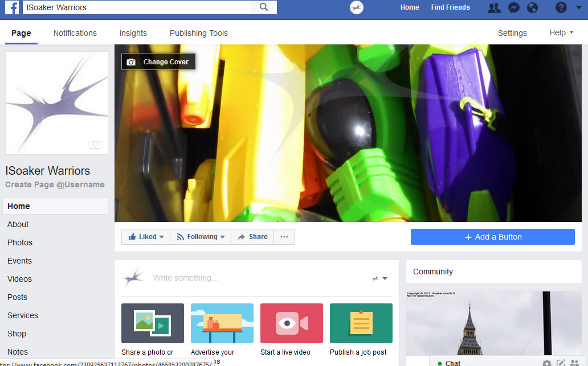Click the search magnifier icon
Screen dimensions: 588x366
264,7
